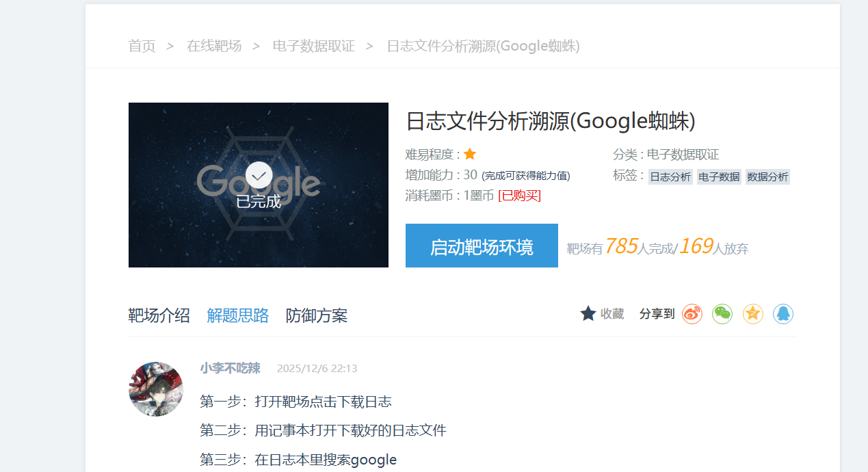This screenshot has width=868, height=472.
Task: Open 电子数据取证 breadcrumb link
Action: coord(314,46)
